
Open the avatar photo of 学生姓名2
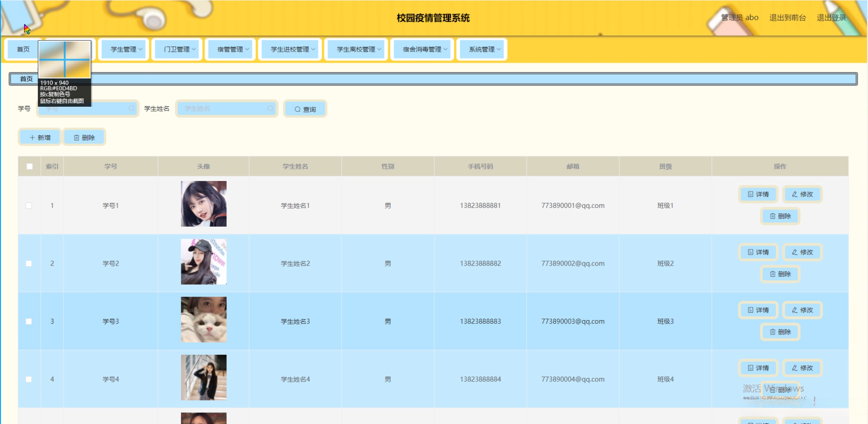click(204, 261)
